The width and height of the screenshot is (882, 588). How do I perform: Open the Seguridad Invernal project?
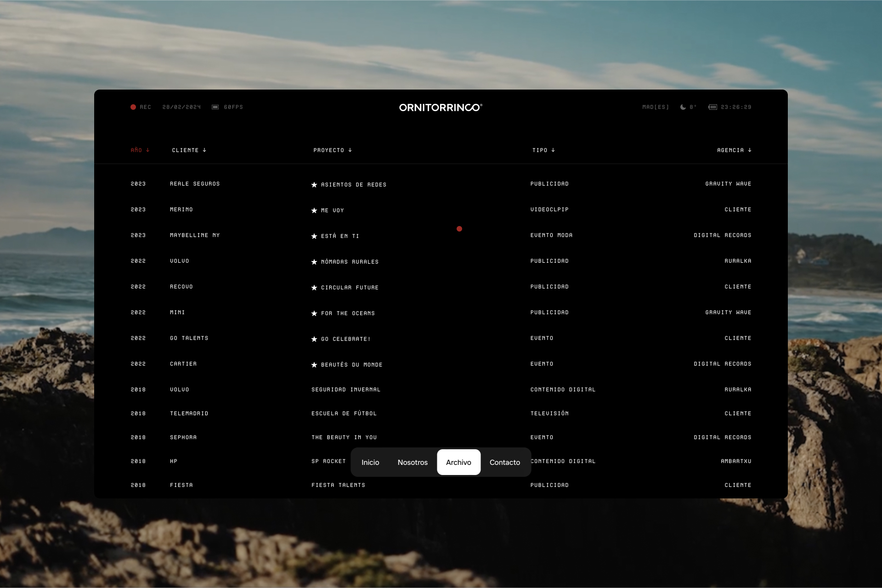pos(346,390)
